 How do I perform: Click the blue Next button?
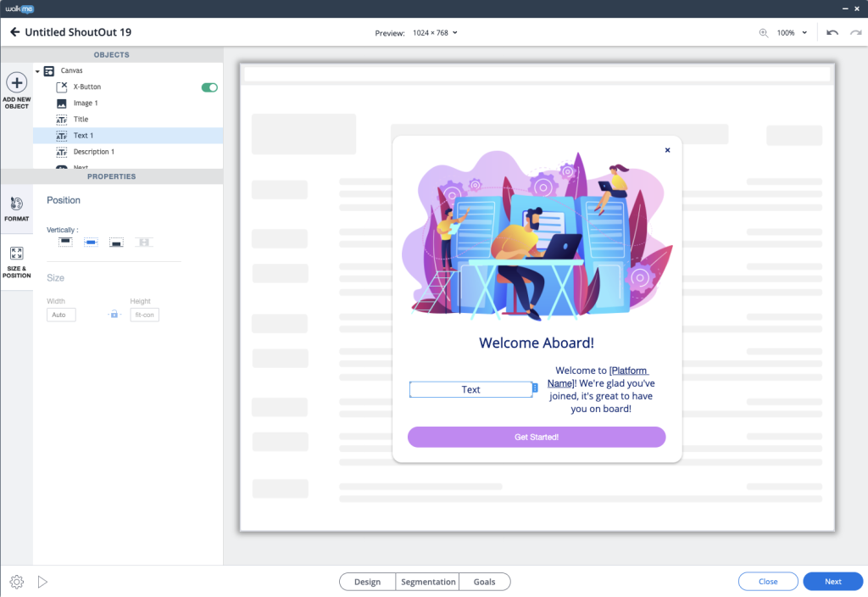(832, 582)
